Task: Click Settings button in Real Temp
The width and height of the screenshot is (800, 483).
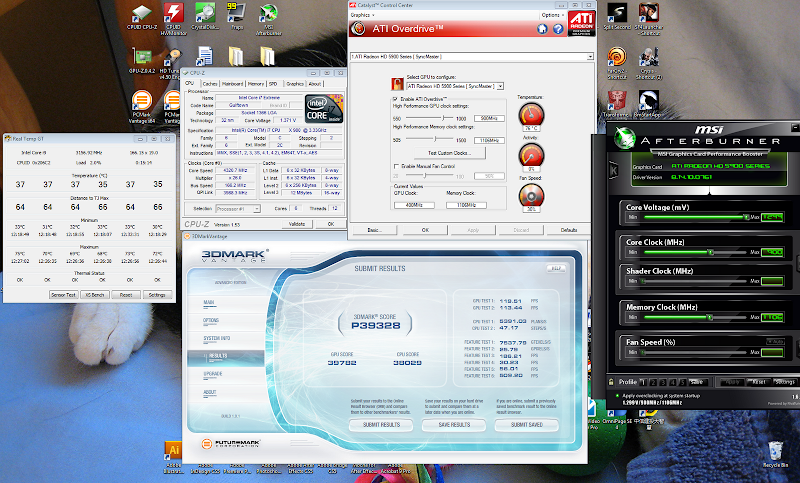Action: [x=157, y=295]
